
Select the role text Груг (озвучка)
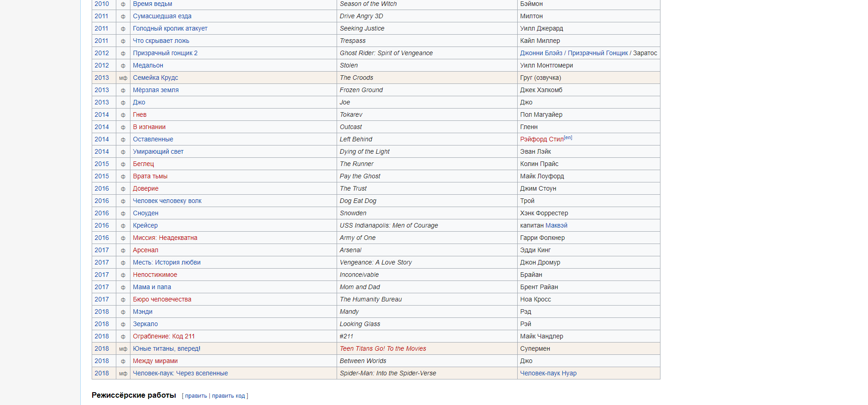[541, 78]
